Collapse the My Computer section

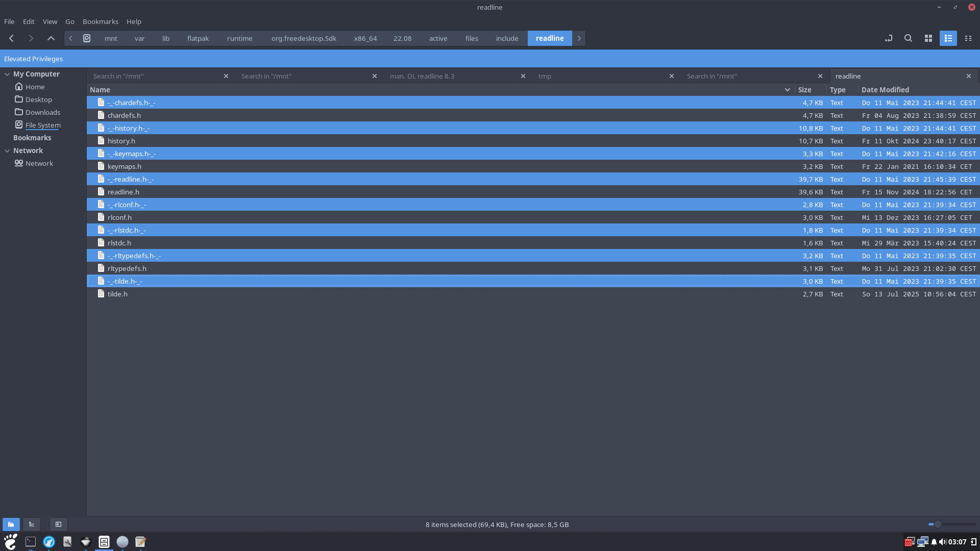tap(7, 74)
